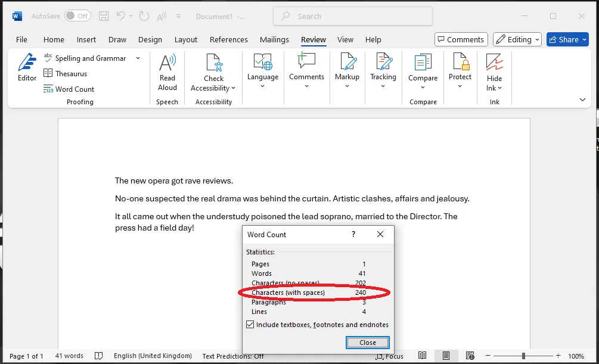
Task: Switch to Print Layout view
Action: tap(446, 356)
